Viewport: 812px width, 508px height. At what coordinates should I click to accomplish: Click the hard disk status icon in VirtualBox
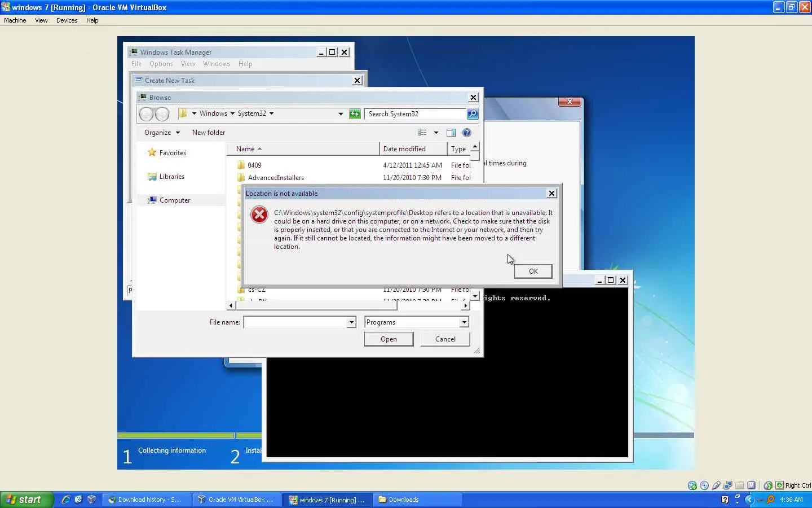click(x=692, y=485)
